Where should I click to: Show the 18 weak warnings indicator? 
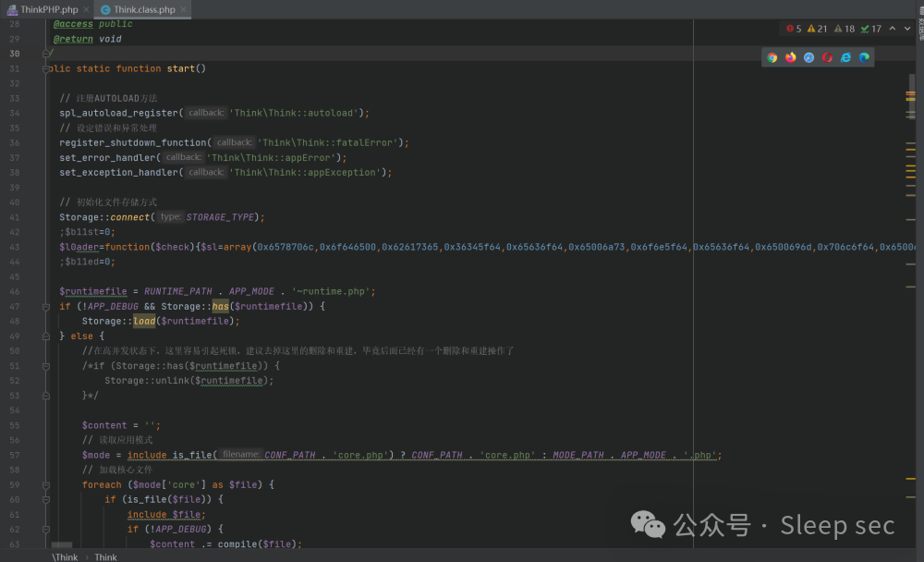[x=845, y=29]
